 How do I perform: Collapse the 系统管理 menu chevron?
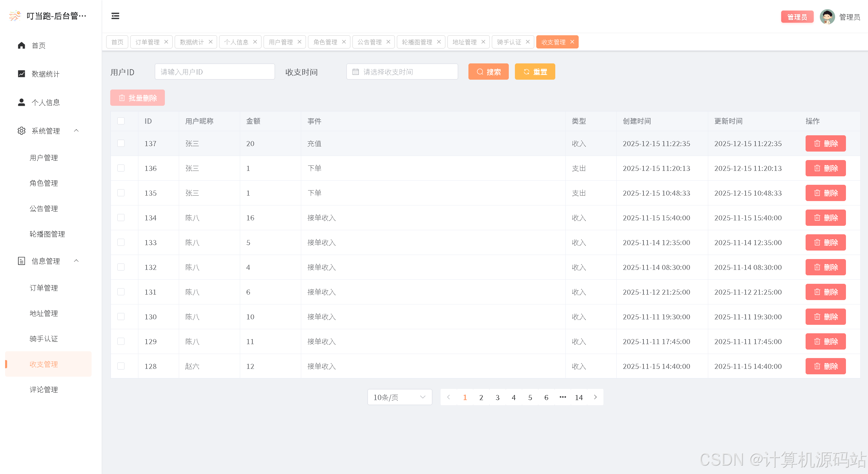coord(76,131)
